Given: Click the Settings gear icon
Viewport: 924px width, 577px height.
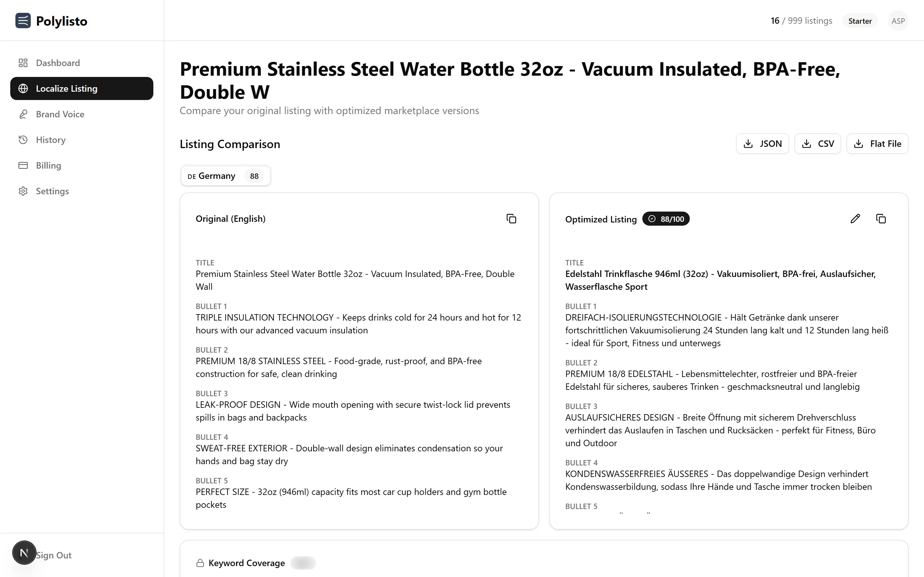Looking at the screenshot, I should (23, 191).
